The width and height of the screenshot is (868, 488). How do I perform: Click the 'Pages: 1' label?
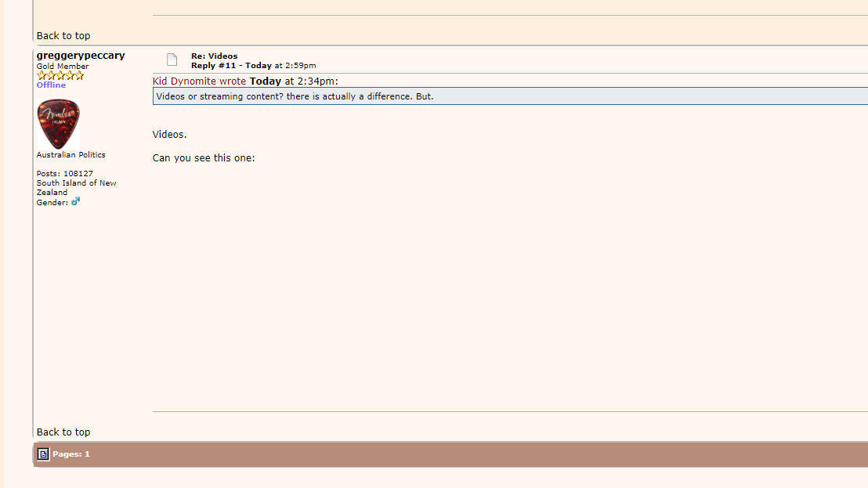[x=71, y=454]
